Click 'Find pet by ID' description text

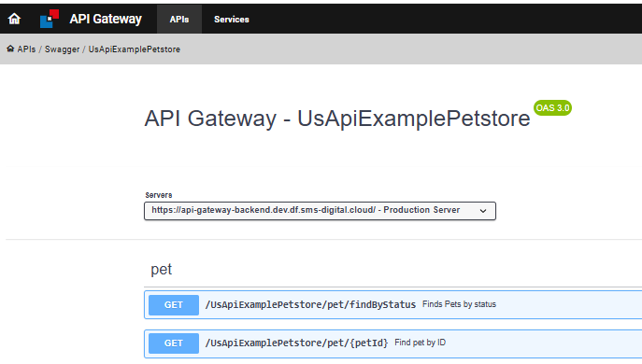click(421, 343)
